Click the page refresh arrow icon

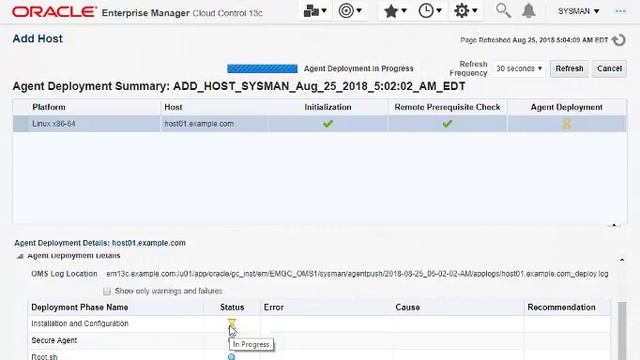[619, 40]
